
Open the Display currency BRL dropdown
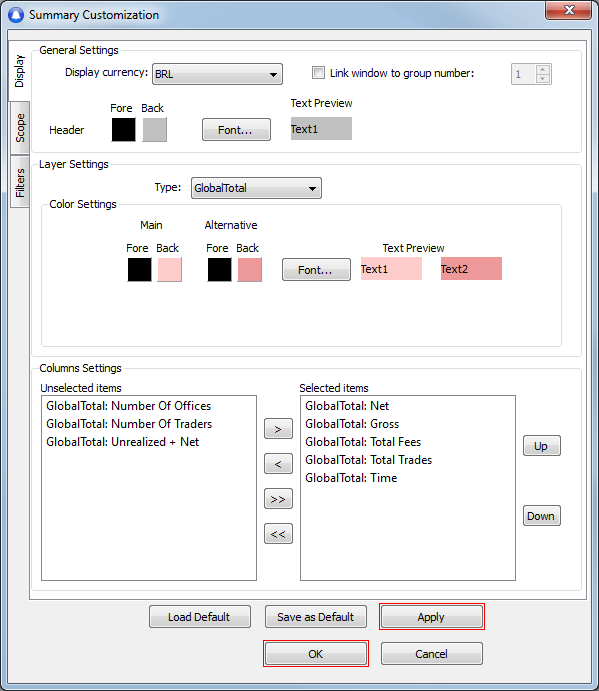[217, 74]
